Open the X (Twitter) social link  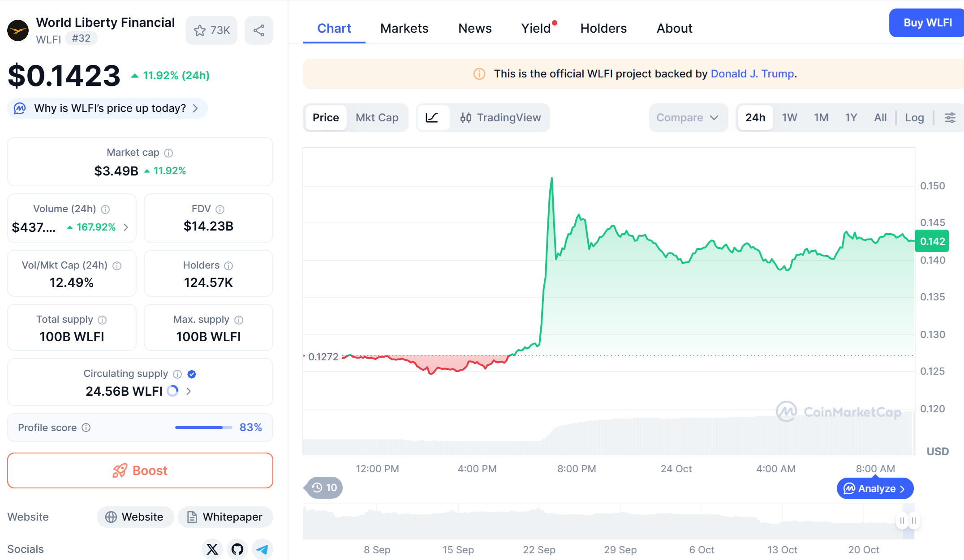(212, 549)
